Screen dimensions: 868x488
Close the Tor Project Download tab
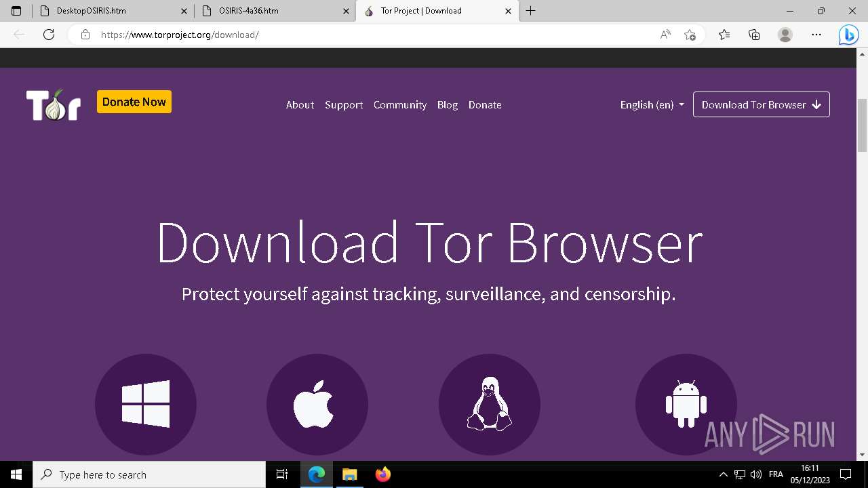coord(508,11)
